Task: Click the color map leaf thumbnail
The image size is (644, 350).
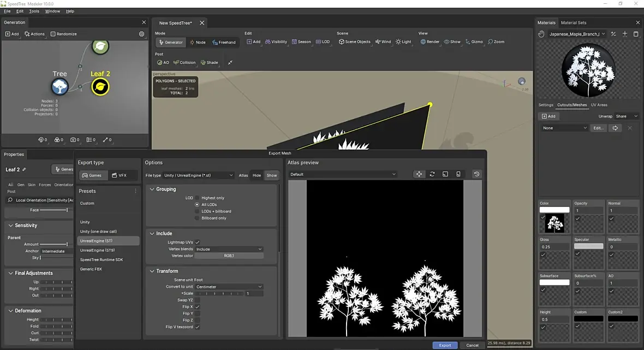Action: pyautogui.click(x=554, y=223)
